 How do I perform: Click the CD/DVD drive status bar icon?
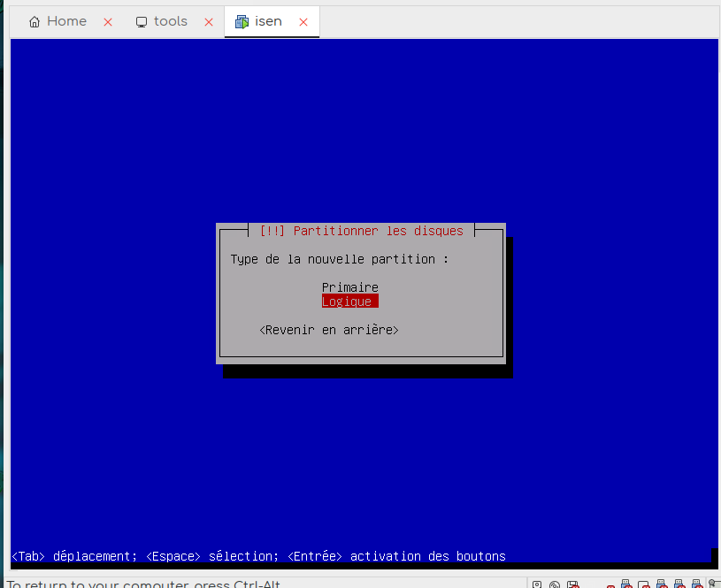[555, 584]
